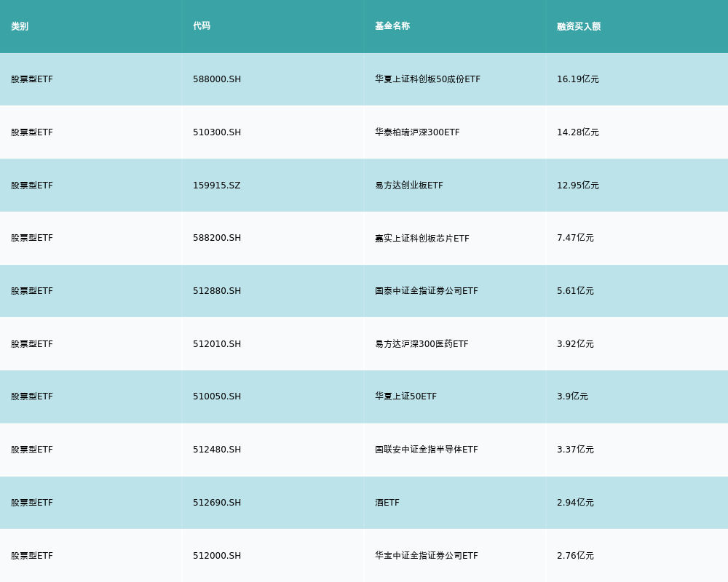Viewport: 728px width, 582px height.
Task: Select fund name 华宝中证全指证券公司ETF
Action: pyautogui.click(x=427, y=556)
